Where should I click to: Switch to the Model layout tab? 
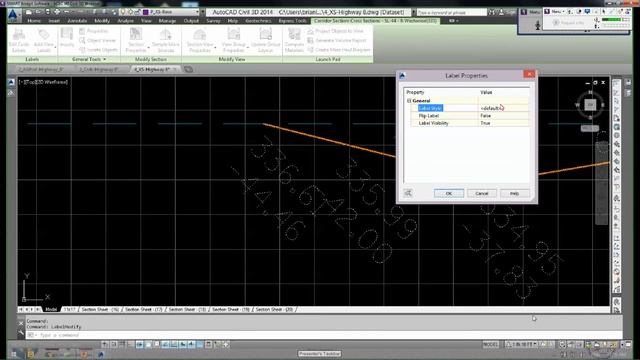coord(51,309)
